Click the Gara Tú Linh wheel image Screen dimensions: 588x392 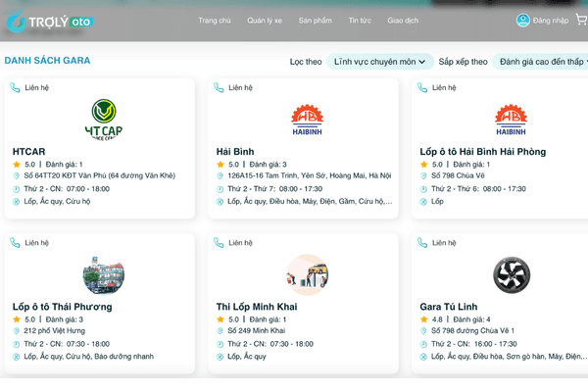pyautogui.click(x=512, y=275)
